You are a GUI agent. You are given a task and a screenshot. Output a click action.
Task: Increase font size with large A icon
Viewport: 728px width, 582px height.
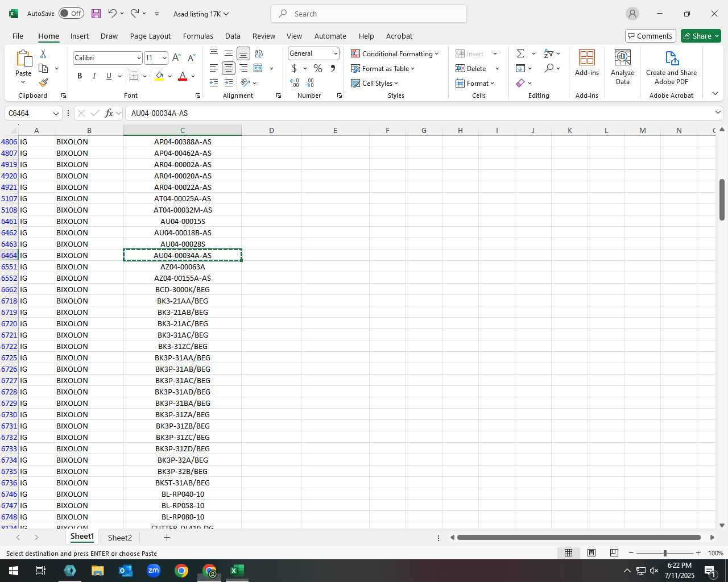pyautogui.click(x=176, y=57)
